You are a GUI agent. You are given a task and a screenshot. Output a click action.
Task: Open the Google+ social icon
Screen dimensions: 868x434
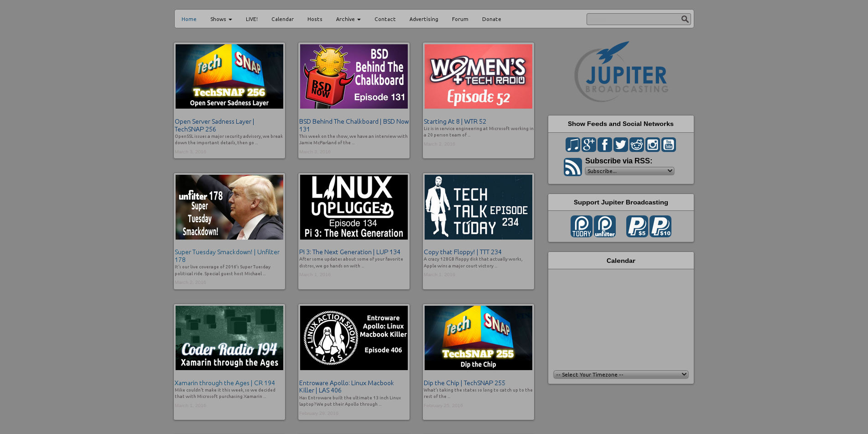pyautogui.click(x=589, y=145)
